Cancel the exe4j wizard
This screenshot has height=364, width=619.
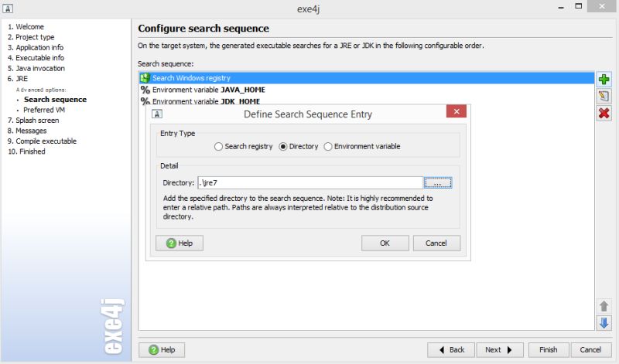click(590, 350)
